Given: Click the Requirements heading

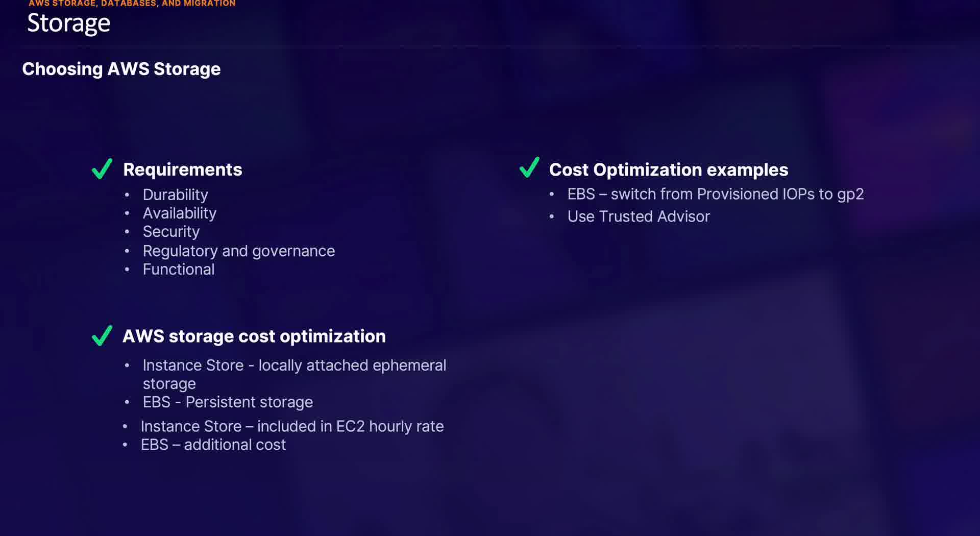Looking at the screenshot, I should pos(183,169).
